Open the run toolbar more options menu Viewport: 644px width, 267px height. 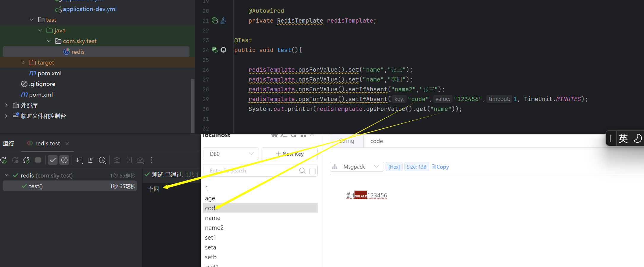click(152, 160)
